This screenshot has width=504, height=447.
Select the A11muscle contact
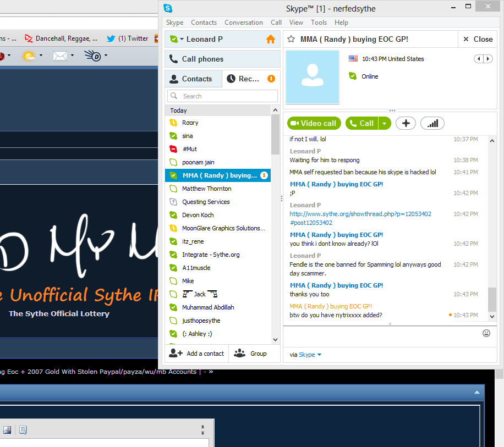click(218, 268)
